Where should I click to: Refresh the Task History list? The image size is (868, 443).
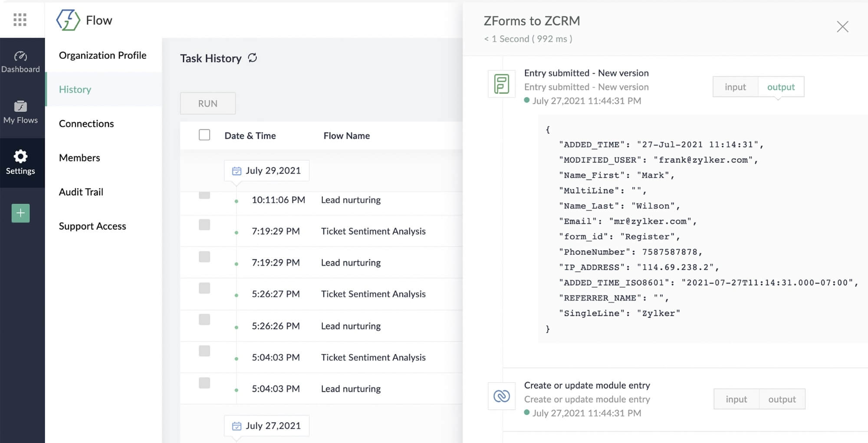(x=253, y=58)
